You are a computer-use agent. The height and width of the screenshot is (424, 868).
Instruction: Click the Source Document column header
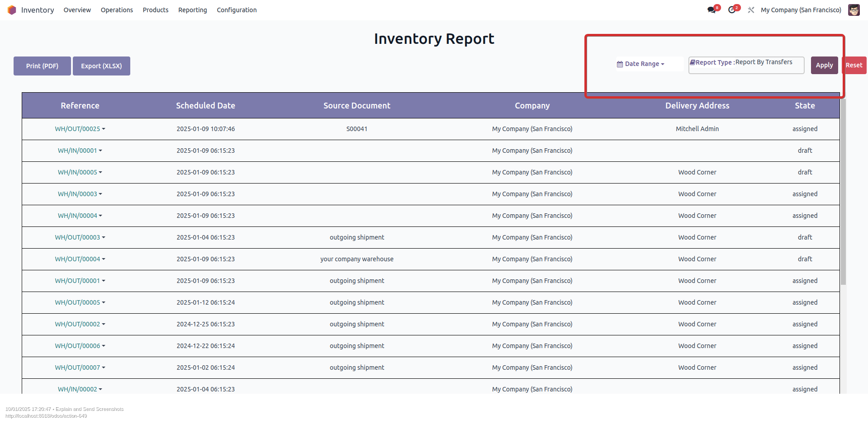357,106
